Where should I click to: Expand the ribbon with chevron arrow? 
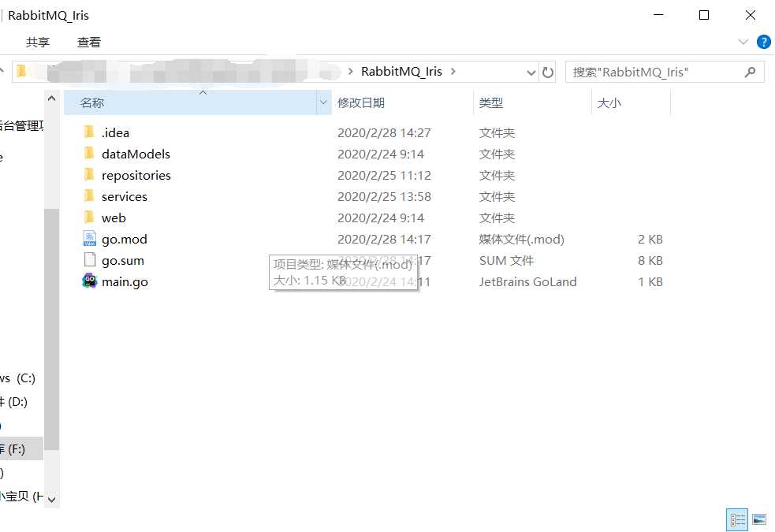[x=743, y=42]
